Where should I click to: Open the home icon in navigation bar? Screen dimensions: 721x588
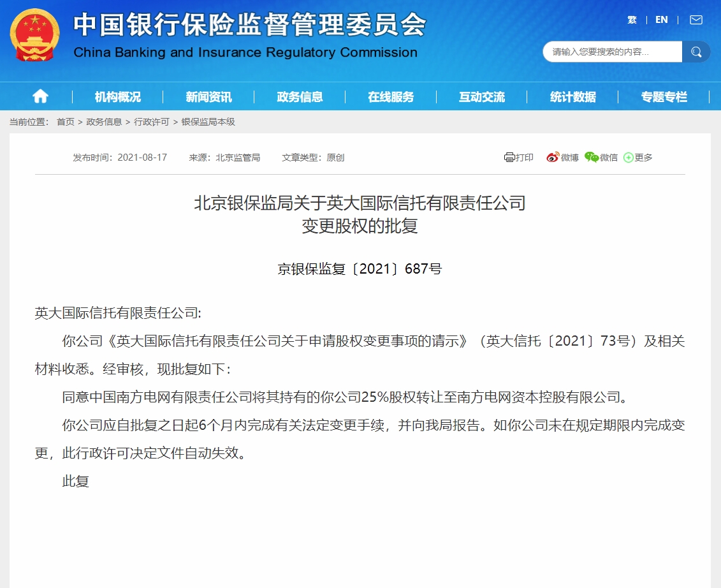coord(40,96)
